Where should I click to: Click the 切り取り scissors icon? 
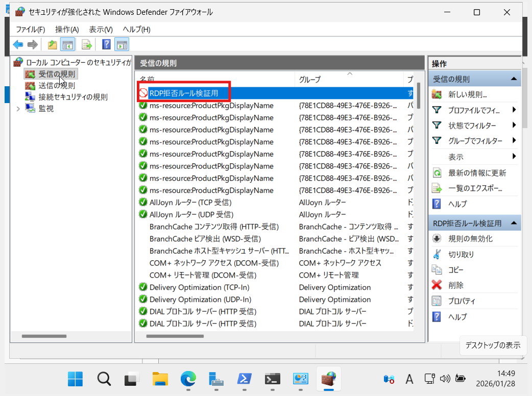click(x=437, y=254)
